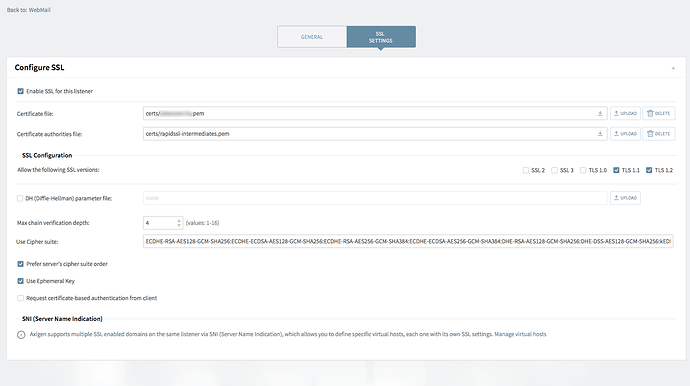Go back to WebMail link
The width and height of the screenshot is (690, 386).
coord(40,10)
